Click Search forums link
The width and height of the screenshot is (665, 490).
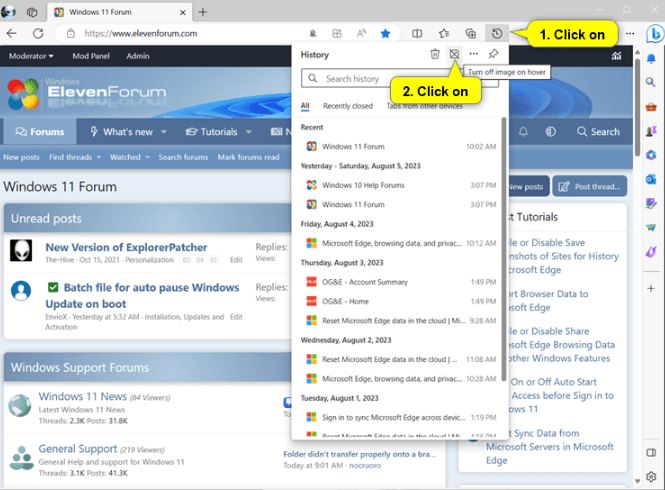[183, 157]
